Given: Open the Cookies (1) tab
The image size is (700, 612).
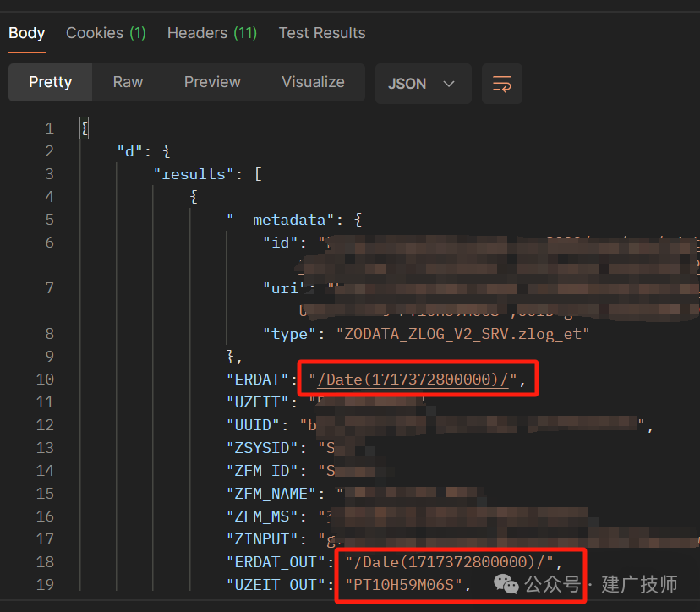Looking at the screenshot, I should [106, 33].
